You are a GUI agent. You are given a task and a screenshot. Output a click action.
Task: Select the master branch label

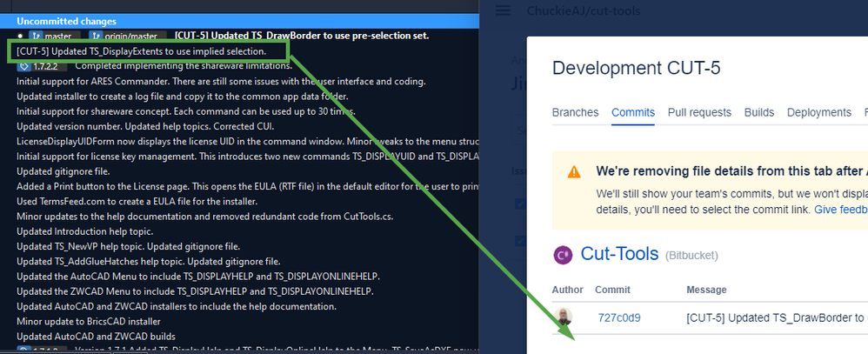pyautogui.click(x=54, y=36)
